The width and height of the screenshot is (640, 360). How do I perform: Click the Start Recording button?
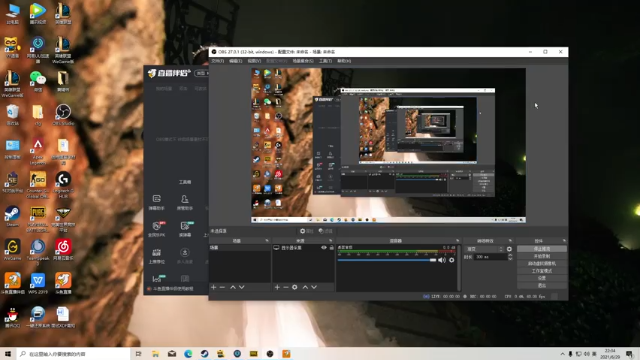coord(542,256)
